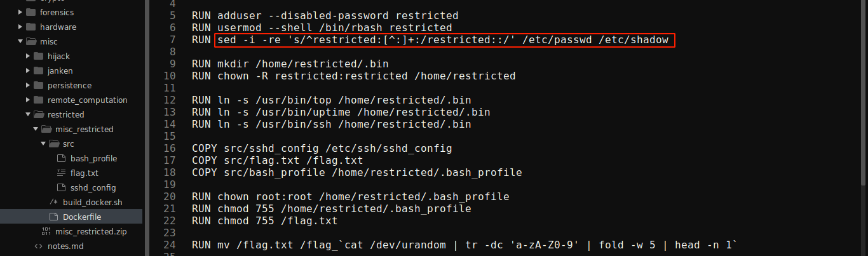Screen dimensions: 868x256
Task: Click the flag.txt text file icon
Action: click(61, 173)
